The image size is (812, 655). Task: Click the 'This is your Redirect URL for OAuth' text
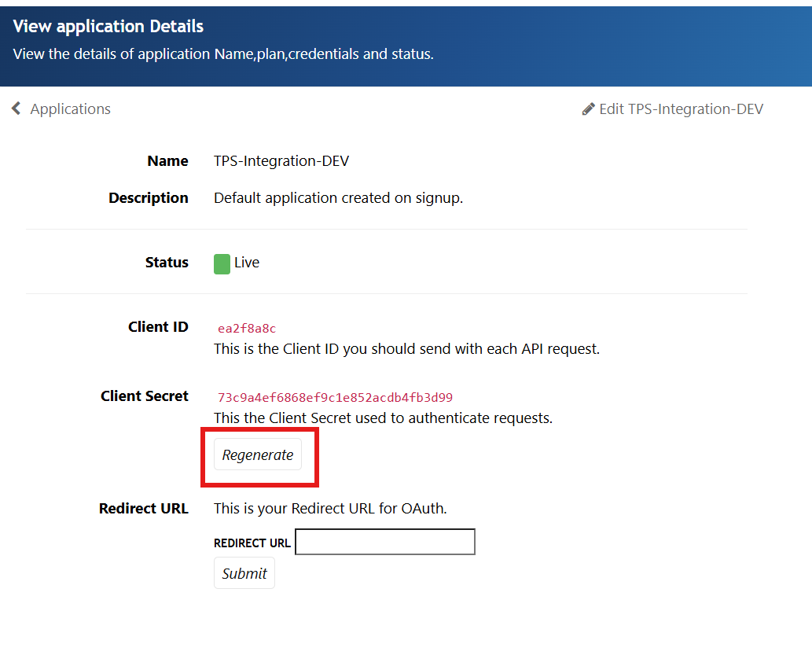[x=330, y=509]
